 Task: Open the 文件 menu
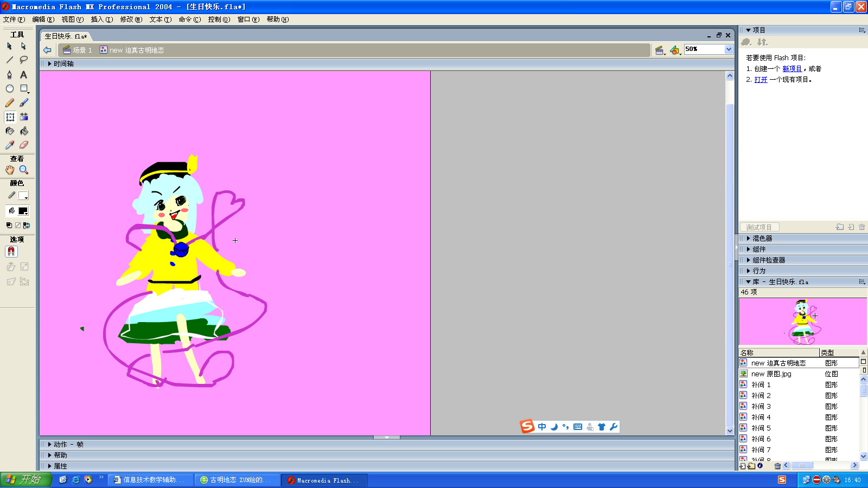coord(14,20)
